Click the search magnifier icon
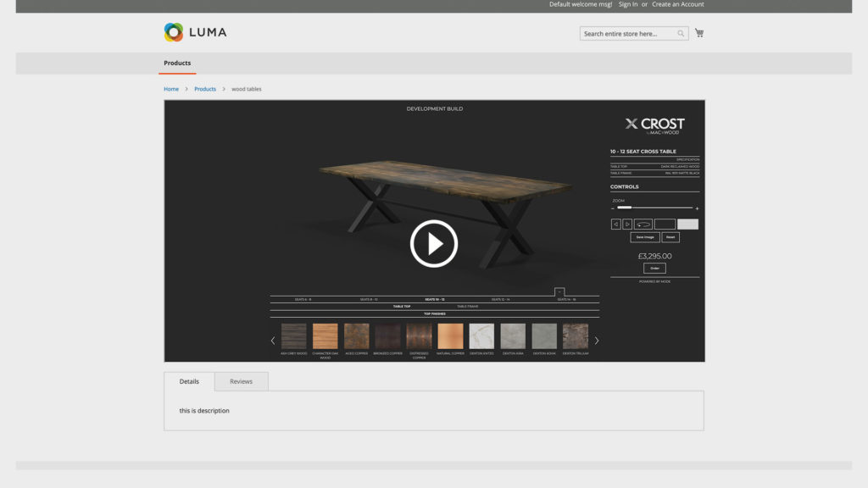This screenshot has width=868, height=488. pyautogui.click(x=681, y=34)
